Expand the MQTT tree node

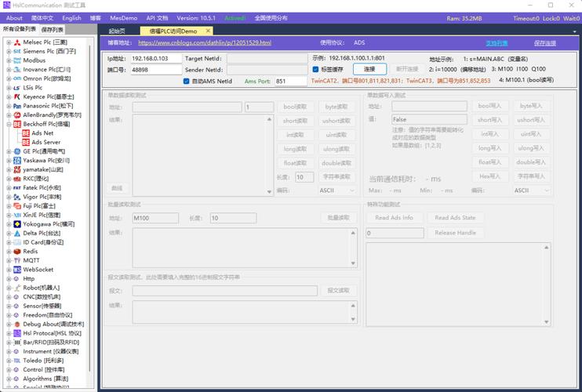tap(9, 260)
